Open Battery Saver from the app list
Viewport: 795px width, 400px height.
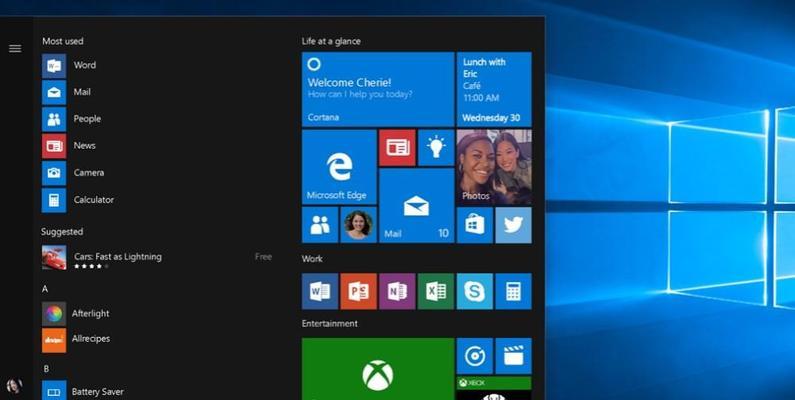83,390
